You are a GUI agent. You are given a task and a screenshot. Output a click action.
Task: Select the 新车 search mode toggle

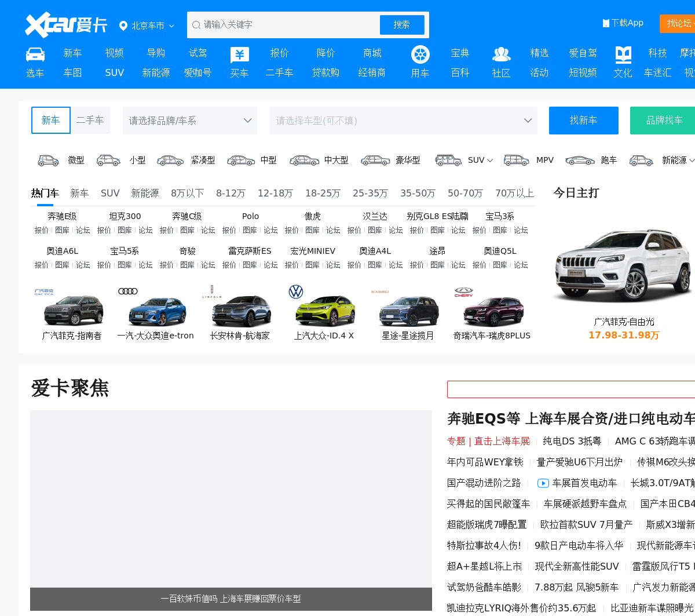tap(51, 120)
